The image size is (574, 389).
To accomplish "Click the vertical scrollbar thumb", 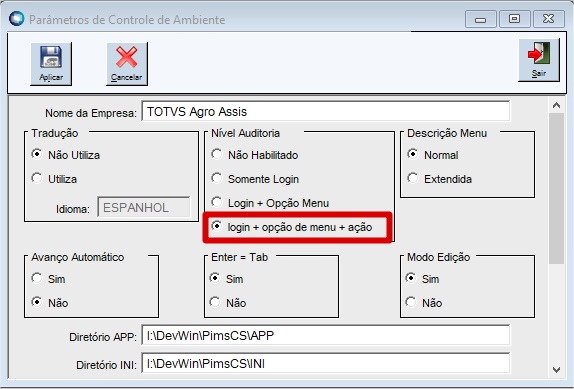I will (556, 188).
